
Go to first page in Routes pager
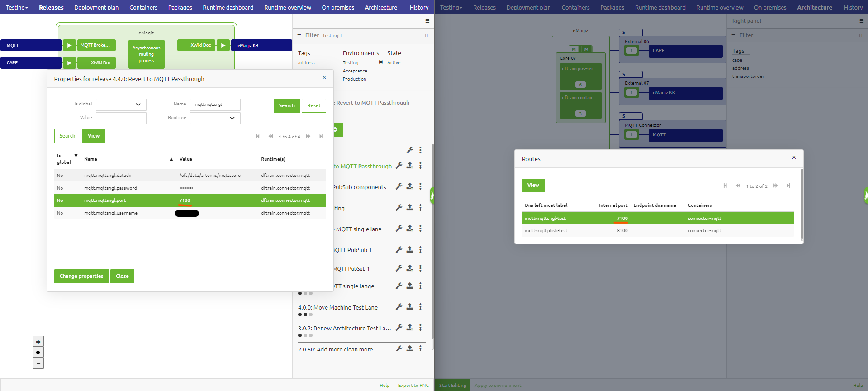(725, 186)
